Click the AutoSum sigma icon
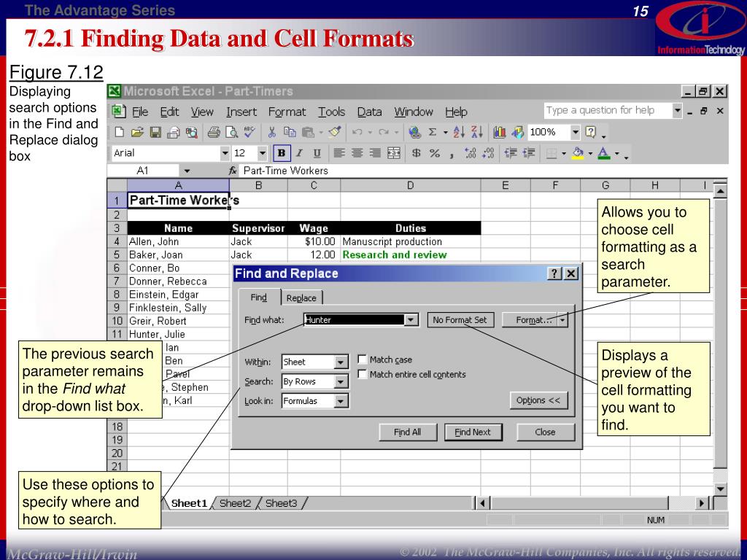747x560 pixels. tap(432, 133)
